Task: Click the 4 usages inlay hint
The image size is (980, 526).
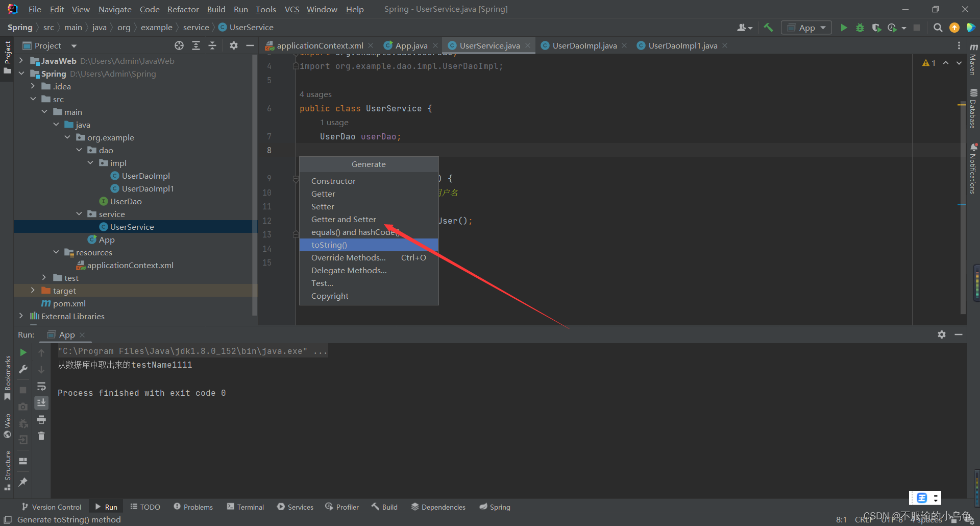Action: click(315, 94)
